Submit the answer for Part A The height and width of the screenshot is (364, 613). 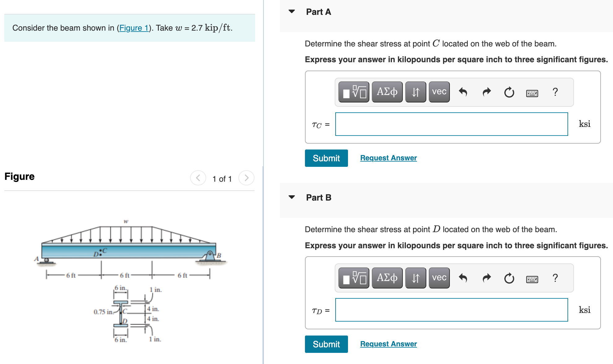click(326, 158)
